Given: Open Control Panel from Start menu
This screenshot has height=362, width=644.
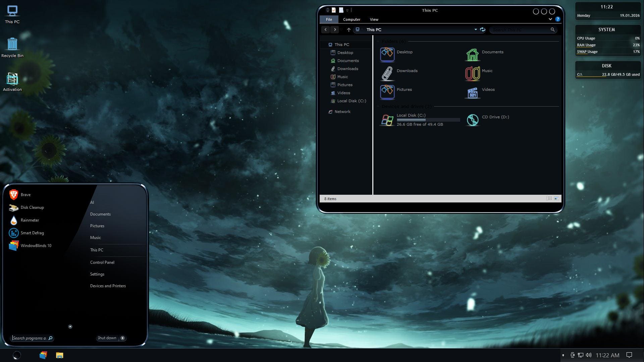Looking at the screenshot, I should tap(102, 262).
